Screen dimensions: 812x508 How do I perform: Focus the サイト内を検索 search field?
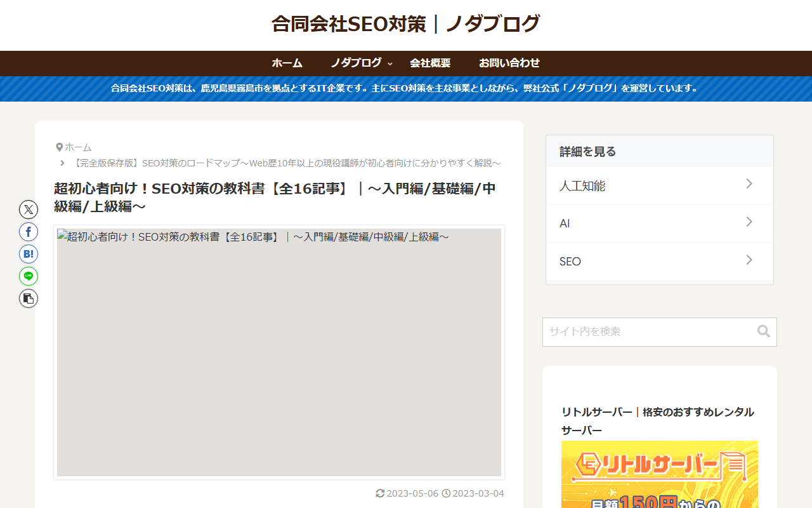pos(647,331)
